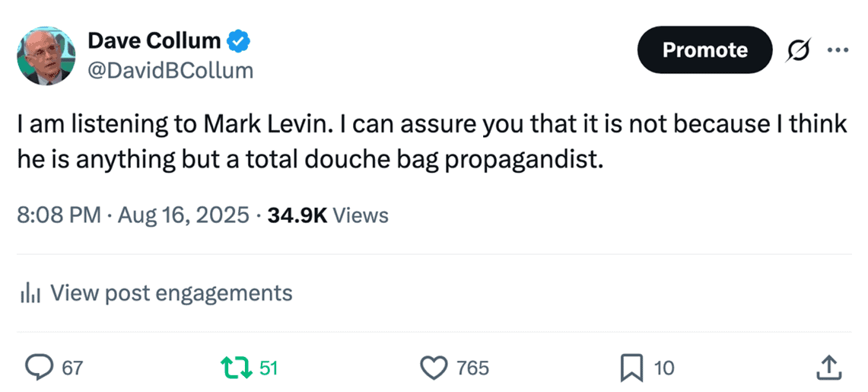Click the 67 replies count
This screenshot has height=392, width=868.
(x=72, y=369)
